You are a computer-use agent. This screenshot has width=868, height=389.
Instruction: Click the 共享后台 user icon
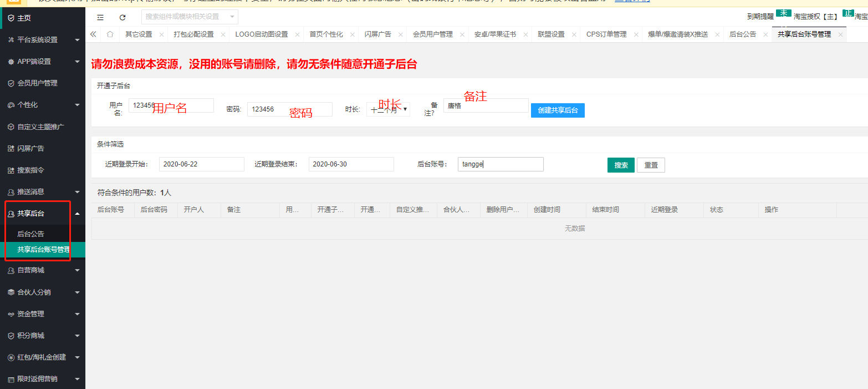[11, 214]
